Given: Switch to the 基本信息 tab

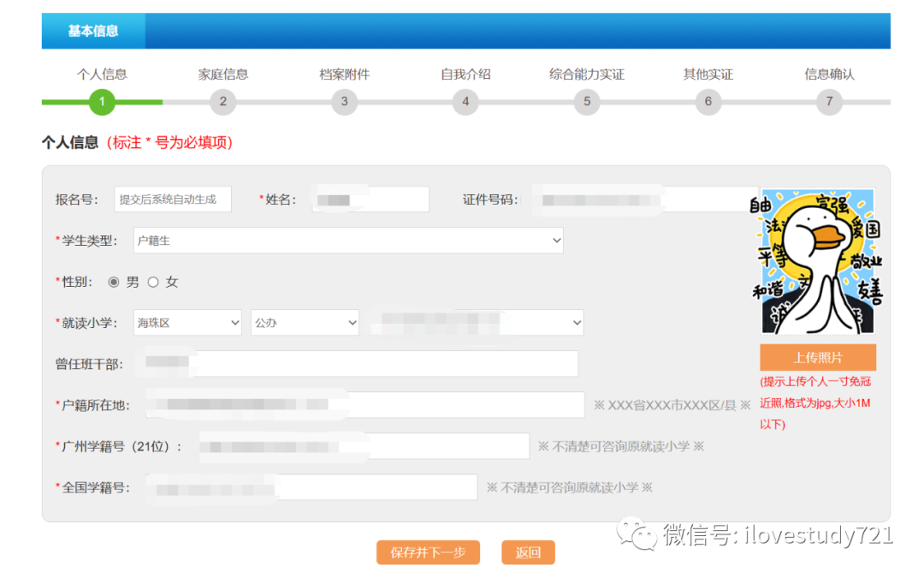Looking at the screenshot, I should [x=93, y=31].
